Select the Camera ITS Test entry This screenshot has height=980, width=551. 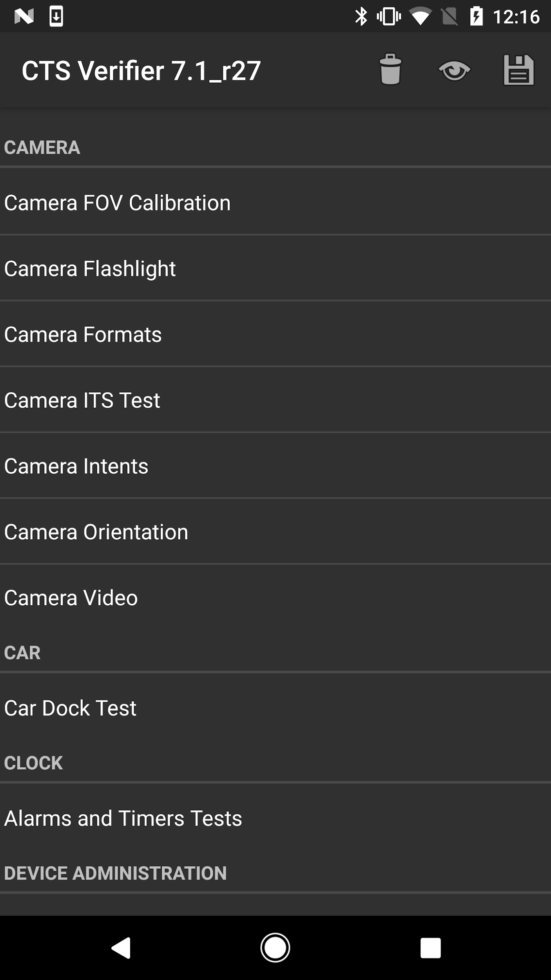(x=82, y=400)
